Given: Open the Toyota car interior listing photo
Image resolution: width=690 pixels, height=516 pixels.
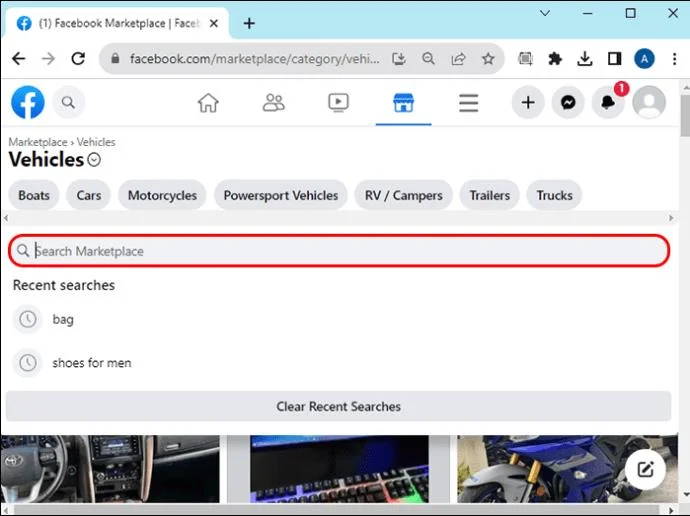Looking at the screenshot, I should pyautogui.click(x=110, y=469).
